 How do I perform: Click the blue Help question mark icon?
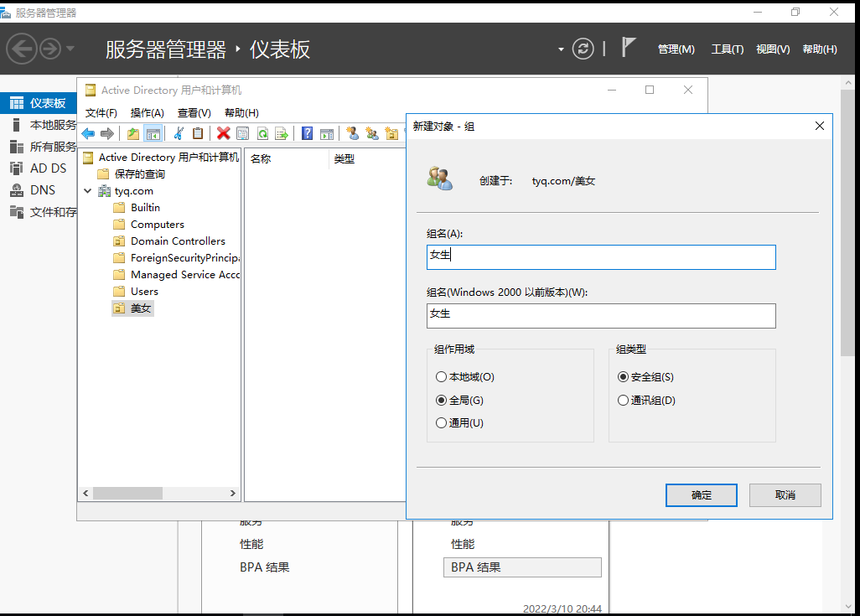(x=307, y=133)
